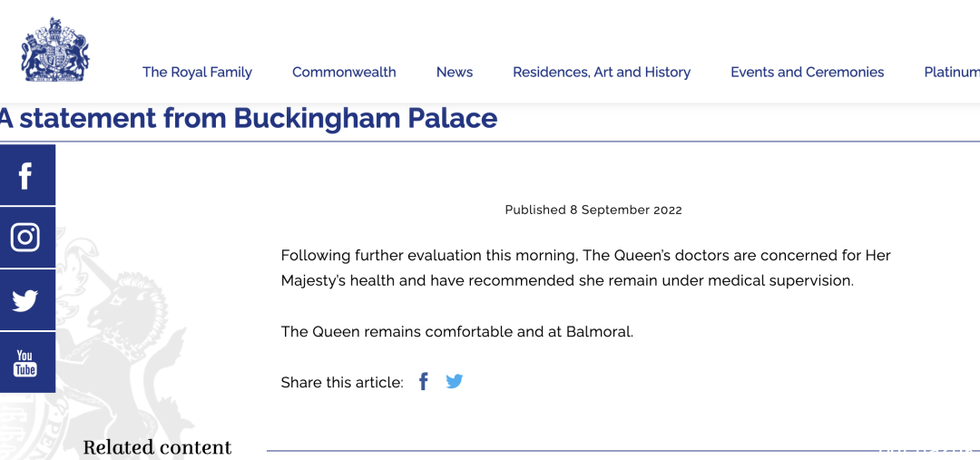This screenshot has height=460, width=980.
Task: Select the Platinum menu item at the right edge
Action: point(952,72)
